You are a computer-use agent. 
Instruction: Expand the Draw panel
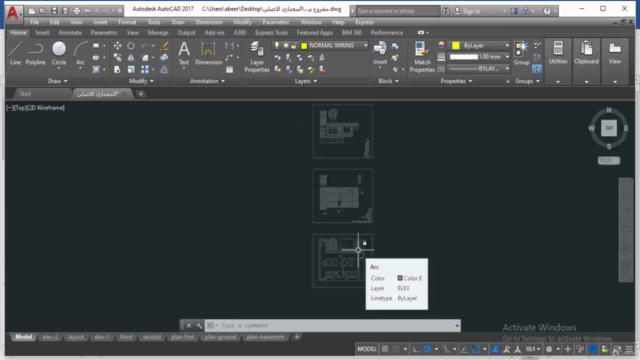click(58, 81)
